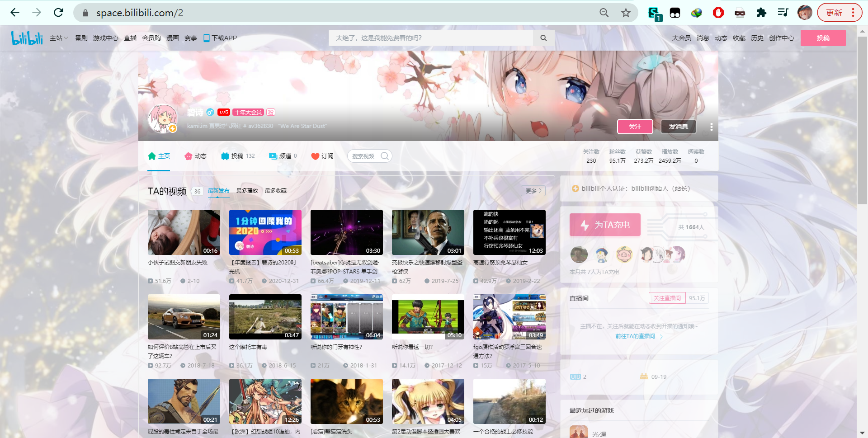Click the first charging supporter avatar
The height and width of the screenshot is (438, 868).
pyautogui.click(x=579, y=255)
